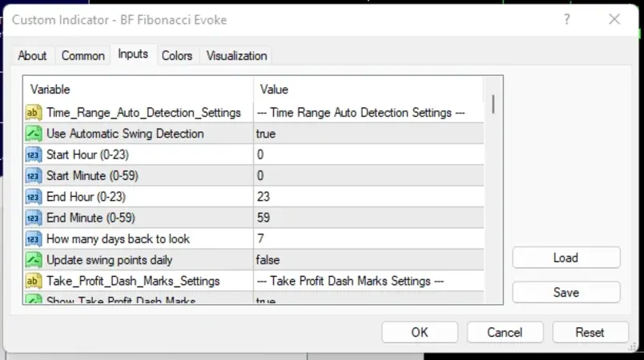This screenshot has height=360, width=644.
Task: Click the integer icon beside How many days back
Action: coord(34,239)
